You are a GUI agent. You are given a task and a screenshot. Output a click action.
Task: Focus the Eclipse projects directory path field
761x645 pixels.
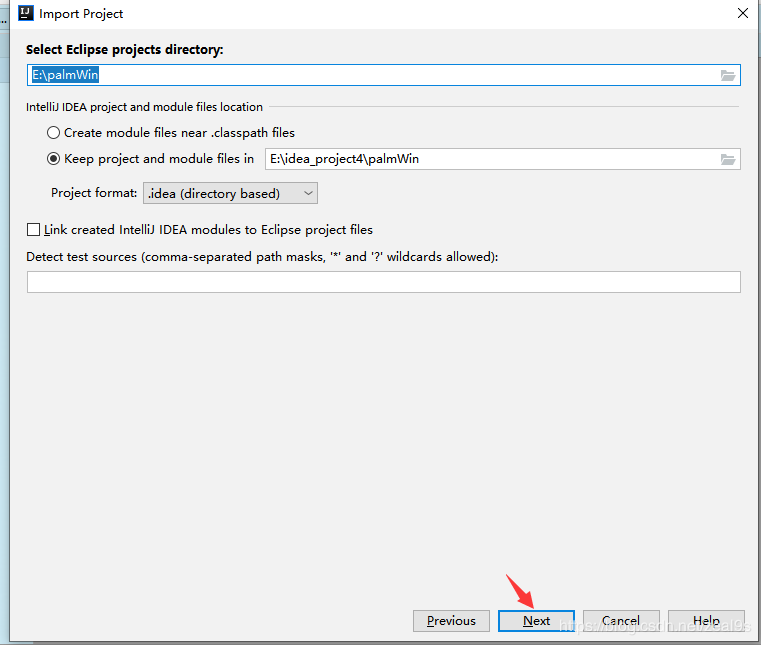(x=370, y=75)
